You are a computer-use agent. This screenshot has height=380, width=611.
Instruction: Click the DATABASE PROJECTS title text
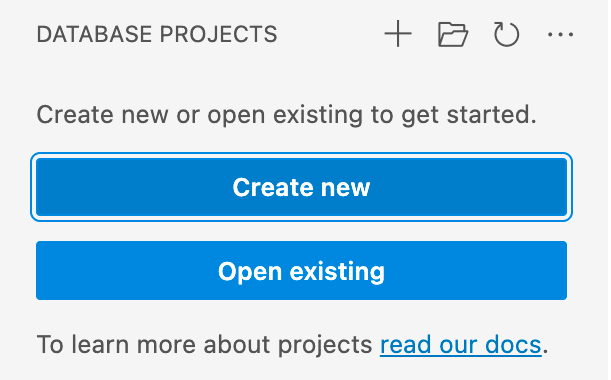(x=157, y=34)
